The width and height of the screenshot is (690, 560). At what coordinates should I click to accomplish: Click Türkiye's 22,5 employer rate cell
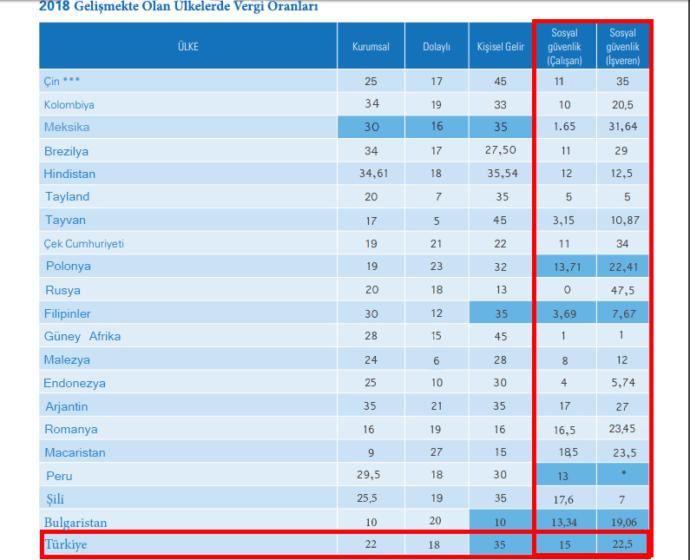[x=623, y=544]
